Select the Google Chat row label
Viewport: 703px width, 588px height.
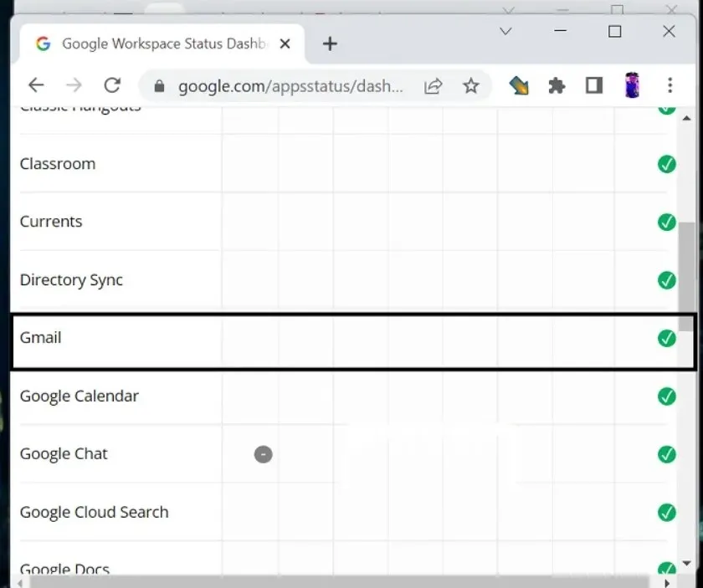(64, 454)
